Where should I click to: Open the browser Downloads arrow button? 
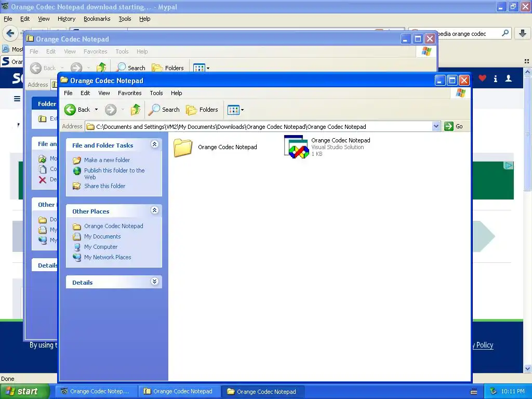523,33
